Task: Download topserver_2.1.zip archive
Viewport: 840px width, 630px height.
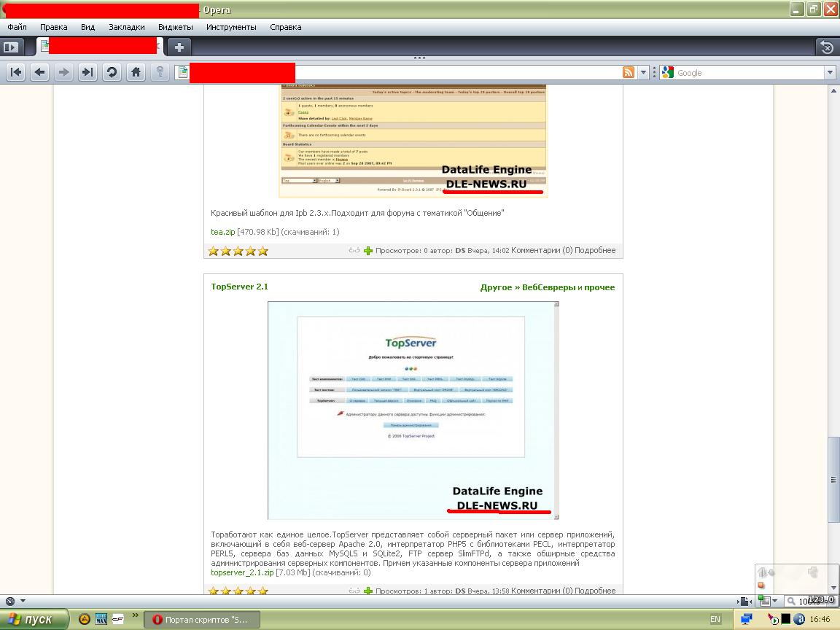Action: coord(242,572)
